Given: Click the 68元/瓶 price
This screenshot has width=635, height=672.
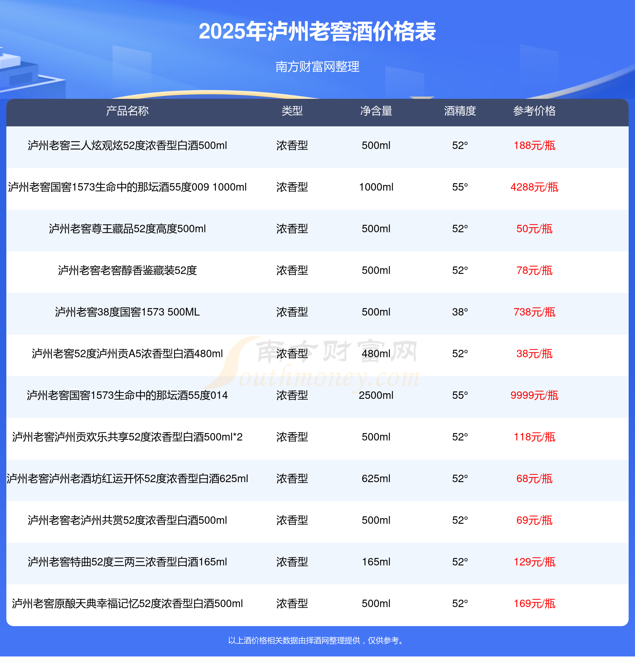Looking at the screenshot, I should pyautogui.click(x=534, y=479).
